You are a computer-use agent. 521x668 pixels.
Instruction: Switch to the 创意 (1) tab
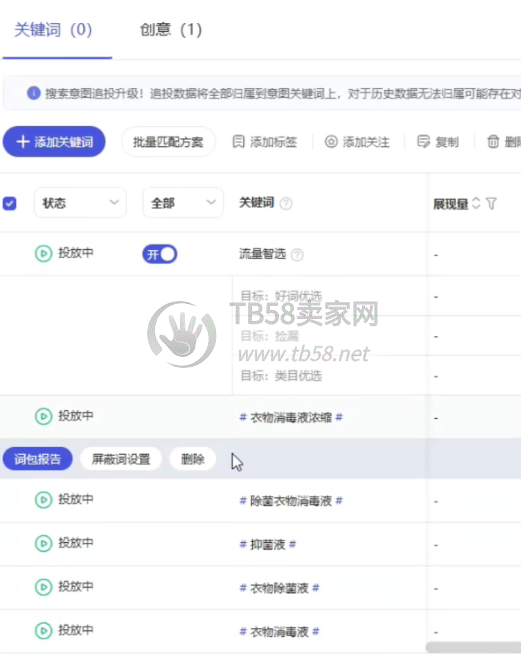(x=171, y=30)
